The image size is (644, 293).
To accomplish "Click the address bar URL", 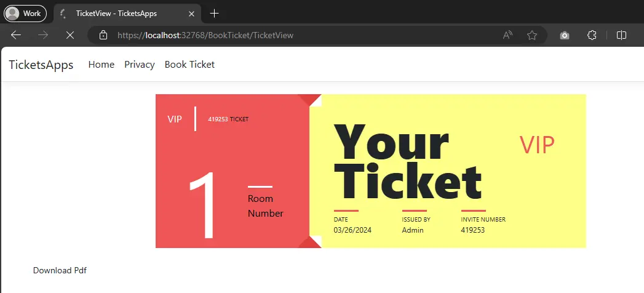I will [x=205, y=35].
